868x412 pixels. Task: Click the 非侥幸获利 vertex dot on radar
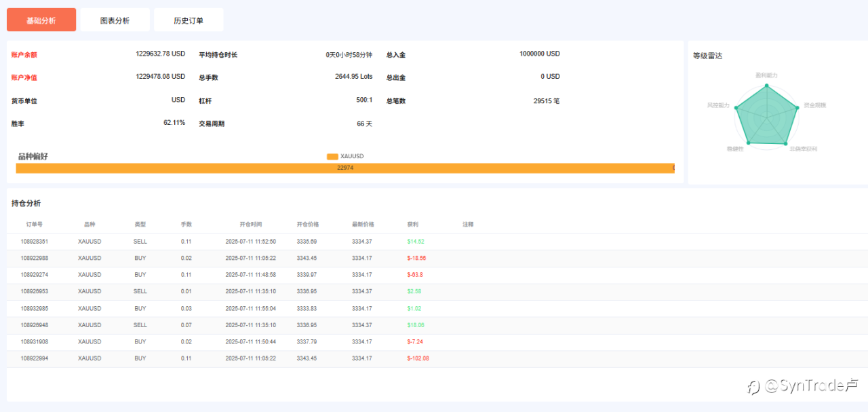pyautogui.click(x=786, y=144)
